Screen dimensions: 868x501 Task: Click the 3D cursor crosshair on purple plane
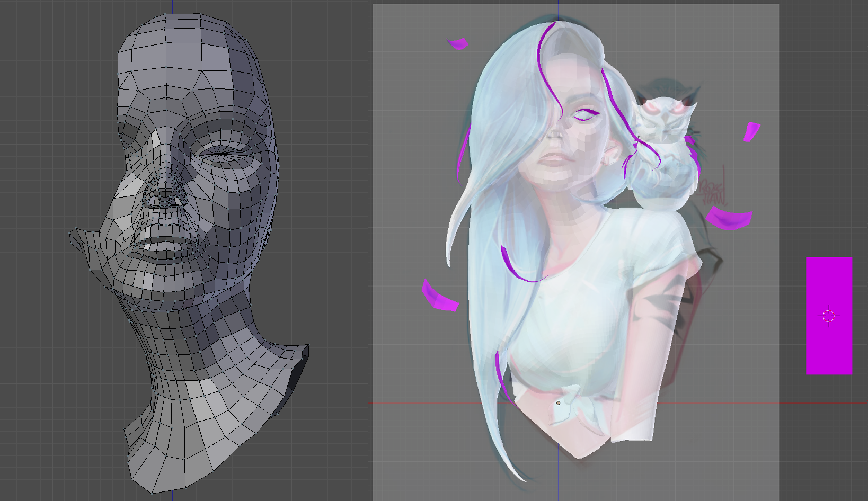[x=829, y=316]
